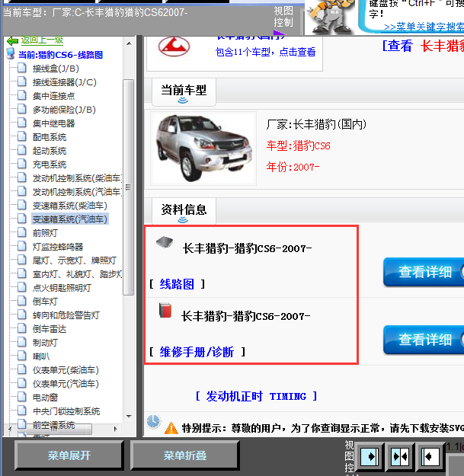The height and width of the screenshot is (476, 464).
Task: Click 长丰猎豹 red text link
Action: coord(442,46)
